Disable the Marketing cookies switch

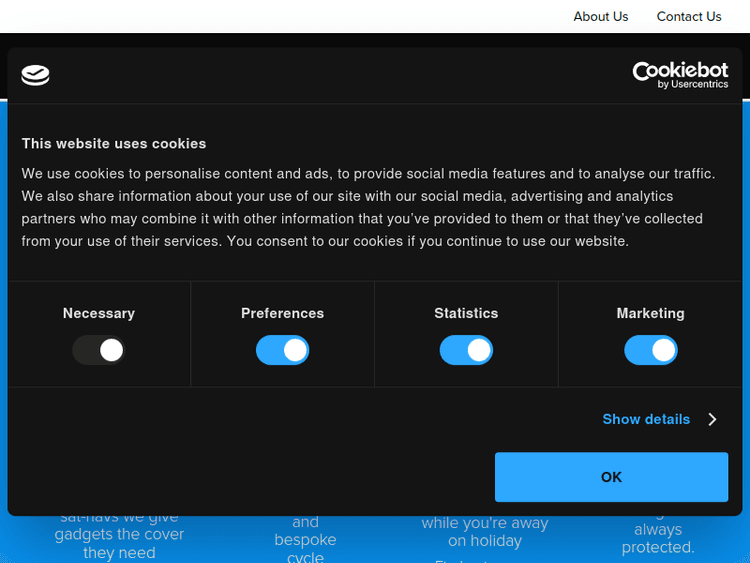[x=650, y=350]
